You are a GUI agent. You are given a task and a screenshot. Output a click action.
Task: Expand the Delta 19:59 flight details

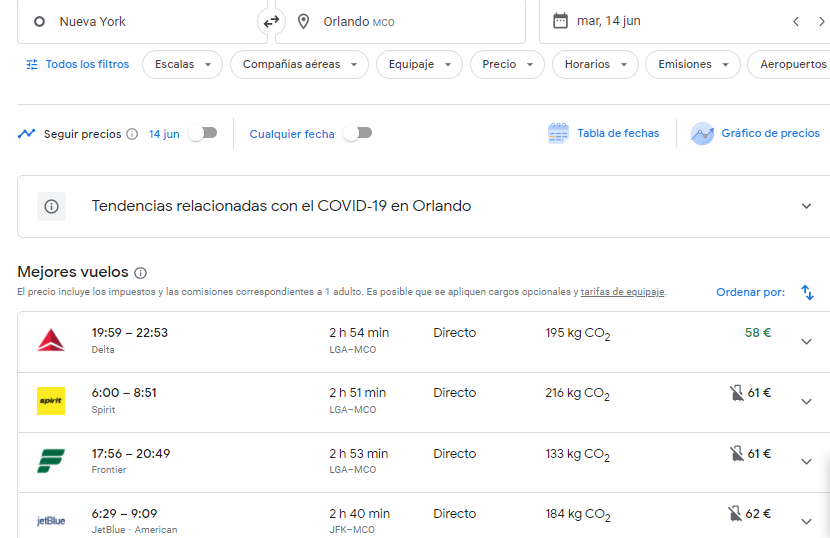click(x=806, y=342)
